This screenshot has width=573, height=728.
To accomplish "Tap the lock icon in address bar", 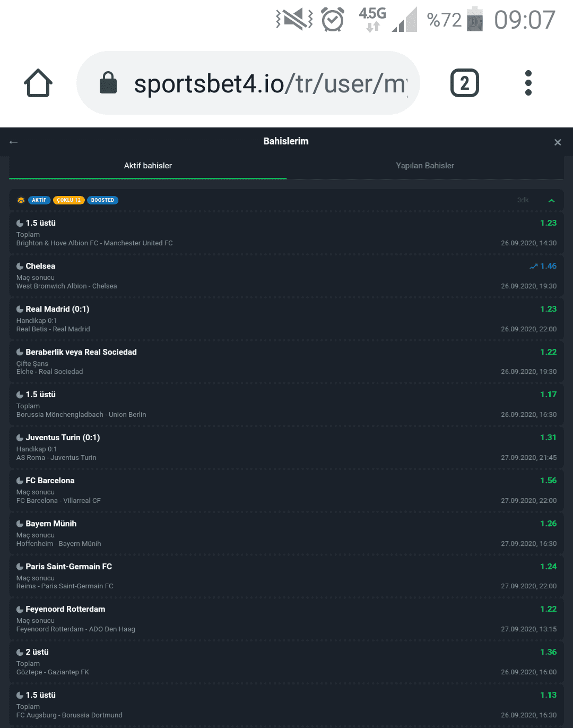I will click(108, 83).
